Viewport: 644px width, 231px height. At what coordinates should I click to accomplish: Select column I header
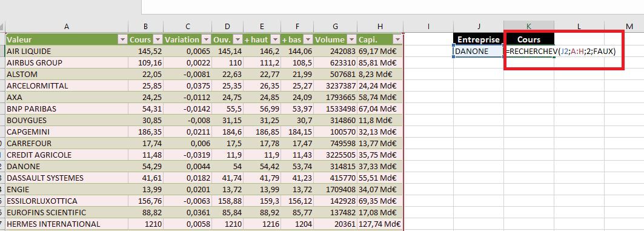click(428, 26)
